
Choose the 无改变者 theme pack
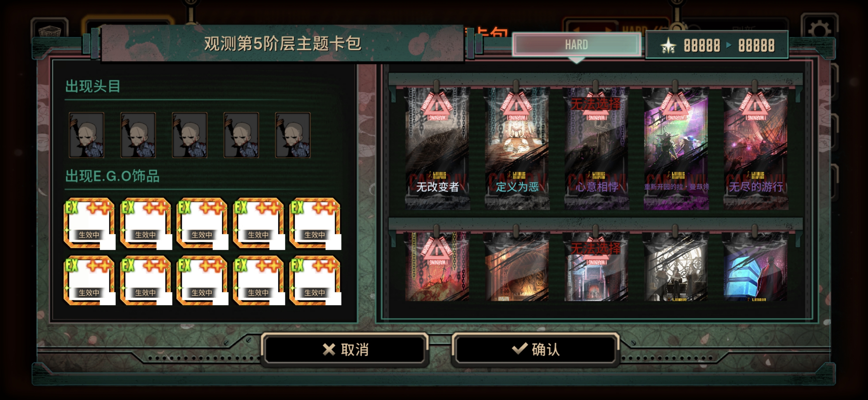tap(437, 148)
